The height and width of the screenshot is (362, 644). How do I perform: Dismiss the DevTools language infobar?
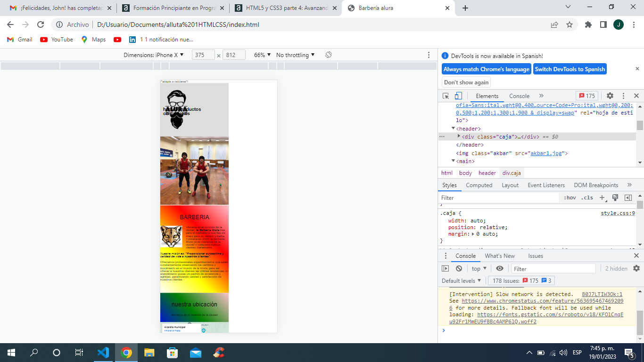point(637,69)
